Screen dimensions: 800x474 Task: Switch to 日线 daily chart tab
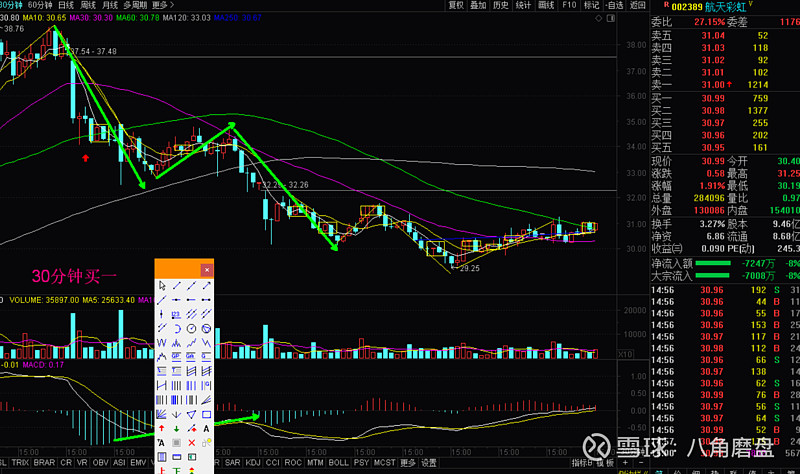click(66, 5)
